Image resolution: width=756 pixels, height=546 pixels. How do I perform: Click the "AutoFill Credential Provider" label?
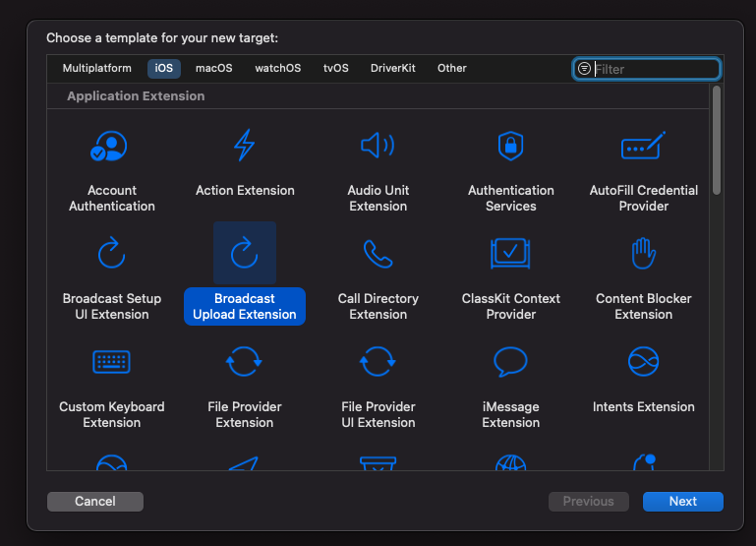644,199
